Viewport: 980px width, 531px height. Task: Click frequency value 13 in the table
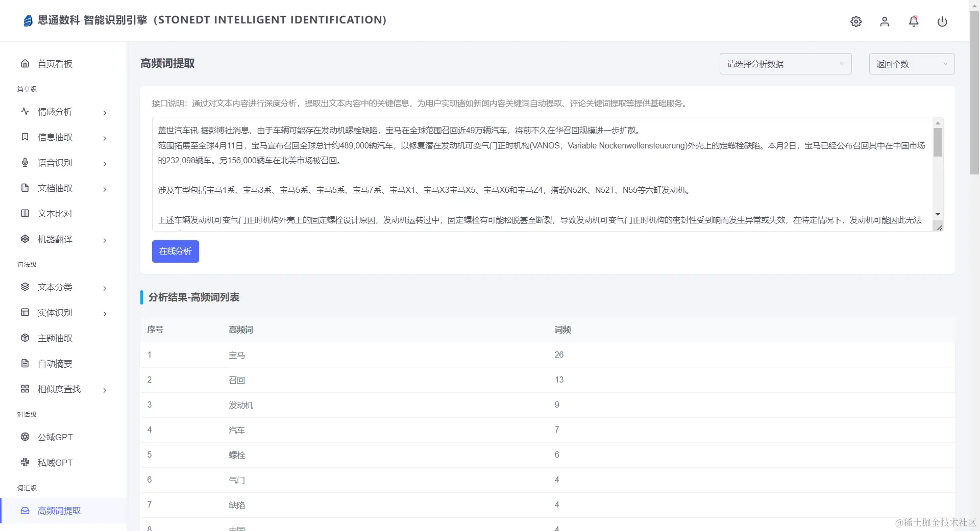(559, 380)
